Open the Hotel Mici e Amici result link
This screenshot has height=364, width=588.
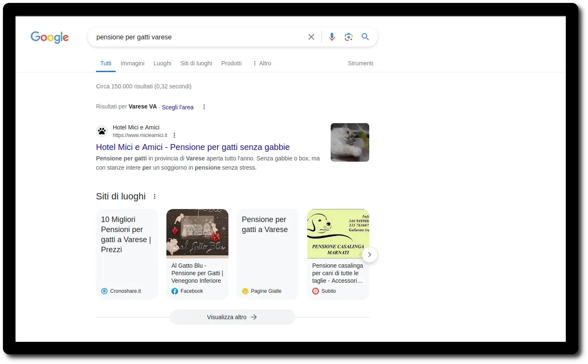click(193, 147)
